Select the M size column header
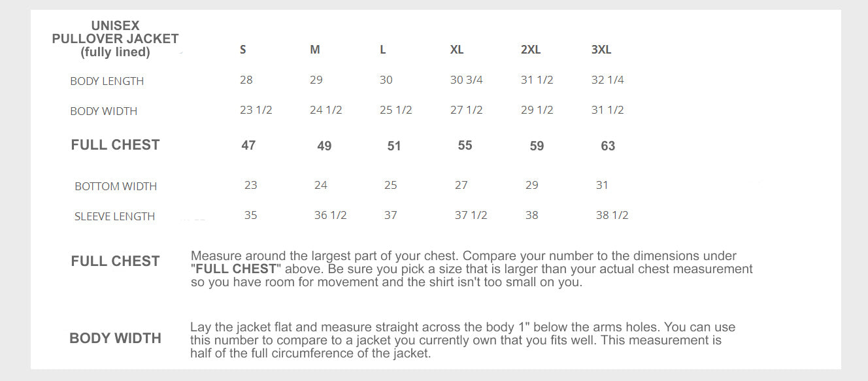The image size is (868, 381). click(315, 50)
